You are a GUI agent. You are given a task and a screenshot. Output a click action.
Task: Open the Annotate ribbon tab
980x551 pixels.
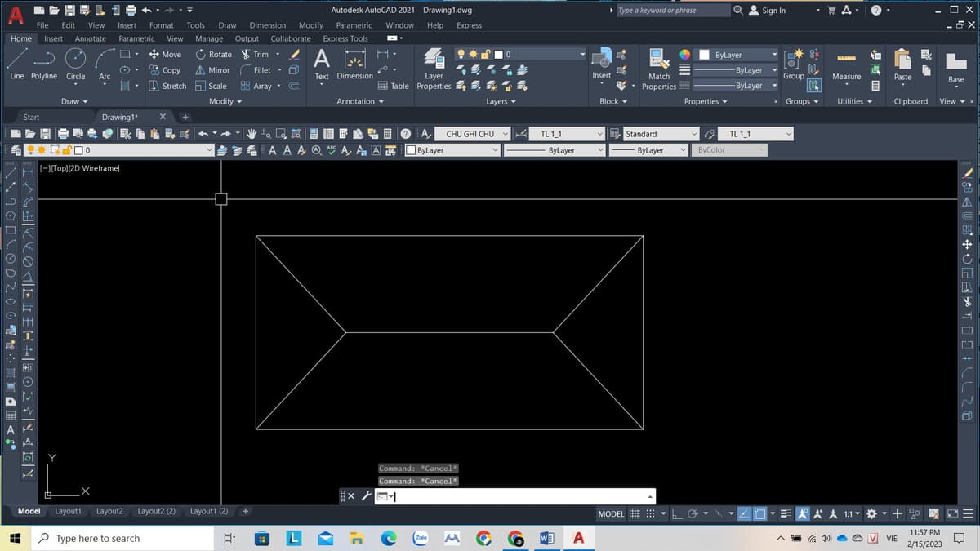tap(90, 38)
